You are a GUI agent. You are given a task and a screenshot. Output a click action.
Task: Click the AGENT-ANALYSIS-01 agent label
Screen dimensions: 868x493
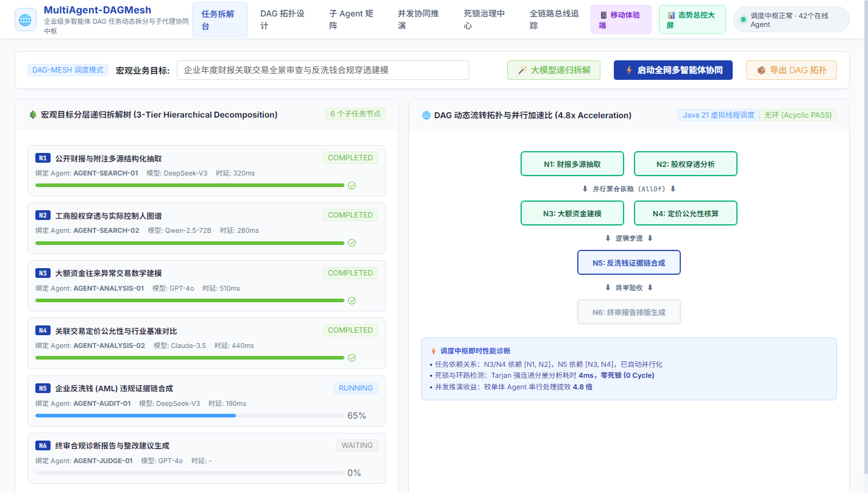[108, 288]
